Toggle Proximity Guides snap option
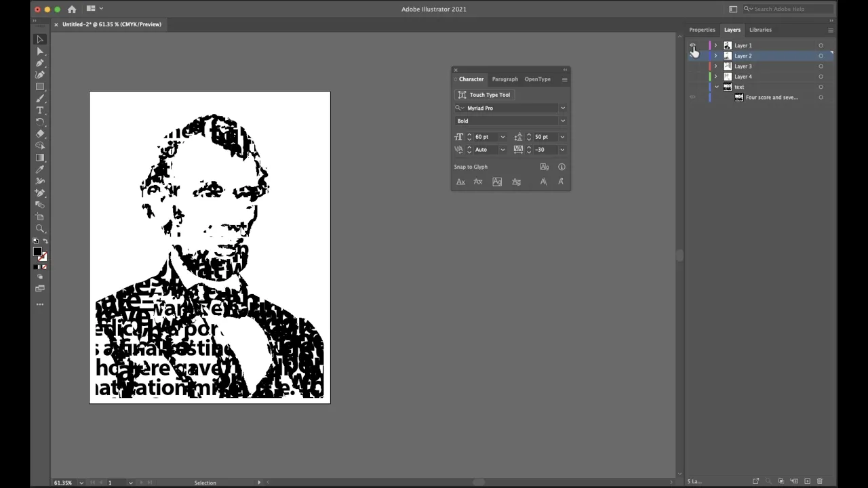This screenshot has height=488, width=868. click(516, 182)
